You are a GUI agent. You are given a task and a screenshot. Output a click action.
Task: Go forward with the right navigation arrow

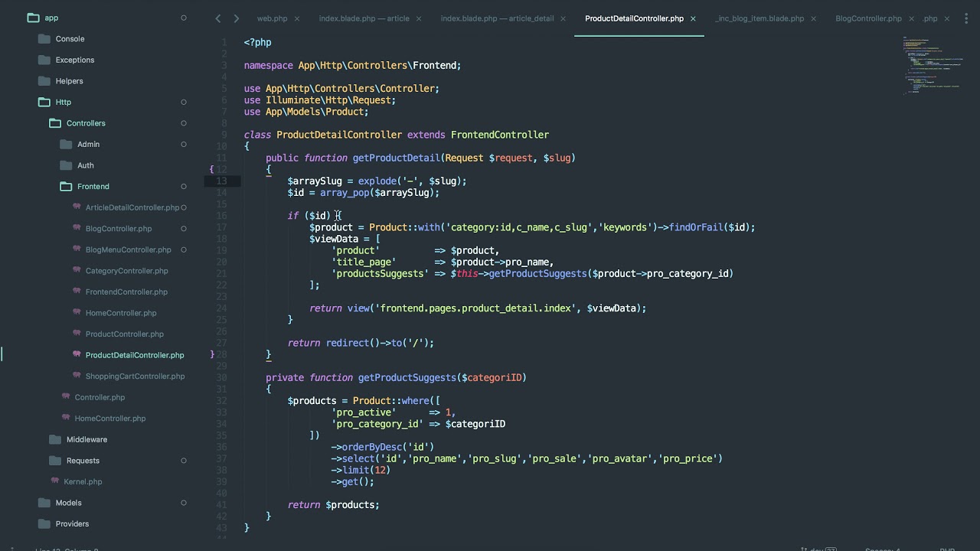236,18
